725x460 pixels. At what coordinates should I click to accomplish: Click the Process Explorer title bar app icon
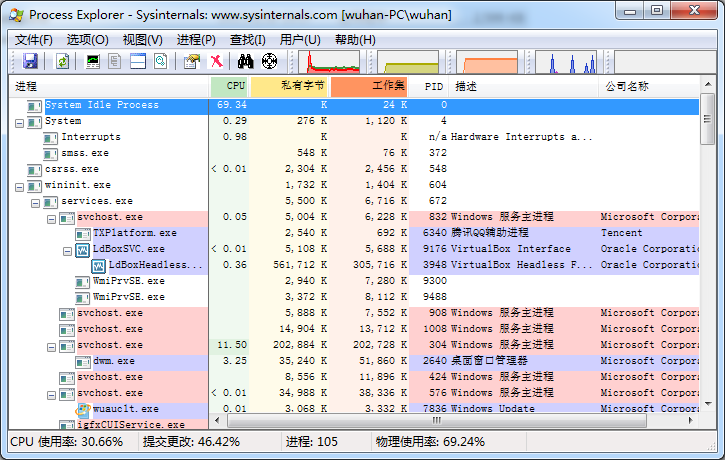coord(17,15)
